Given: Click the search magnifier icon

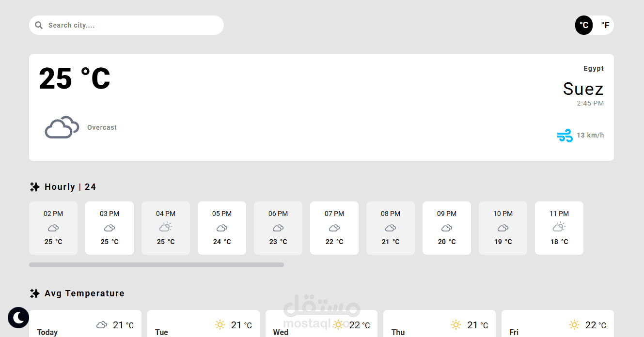Looking at the screenshot, I should point(39,25).
